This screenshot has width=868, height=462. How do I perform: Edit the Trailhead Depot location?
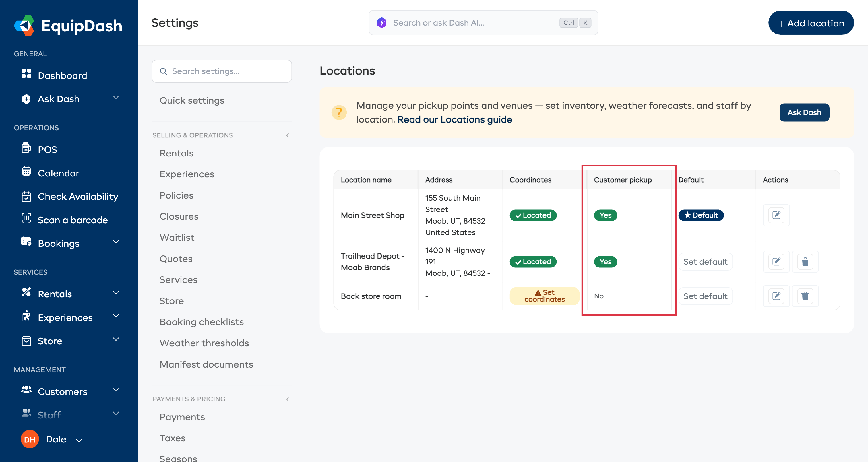(x=776, y=261)
